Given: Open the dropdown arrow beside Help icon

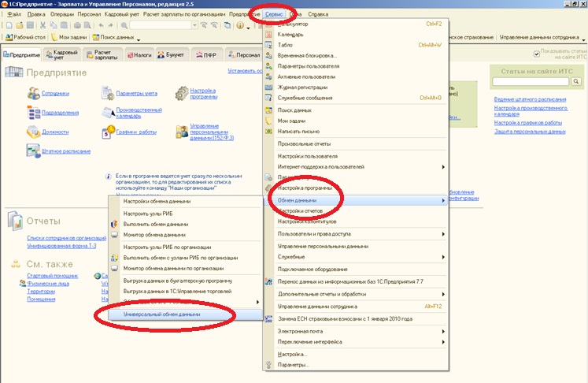Looking at the screenshot, I should coord(248,28).
